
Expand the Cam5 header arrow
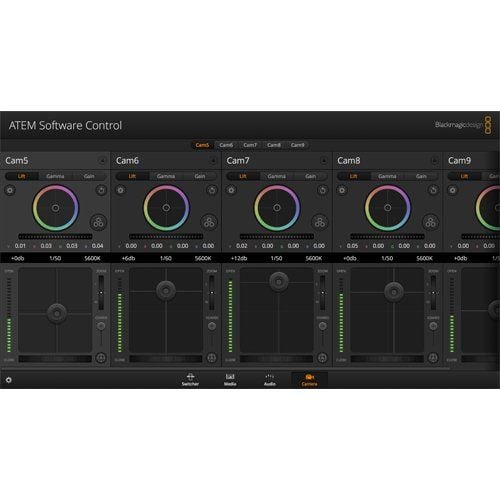tap(102, 161)
